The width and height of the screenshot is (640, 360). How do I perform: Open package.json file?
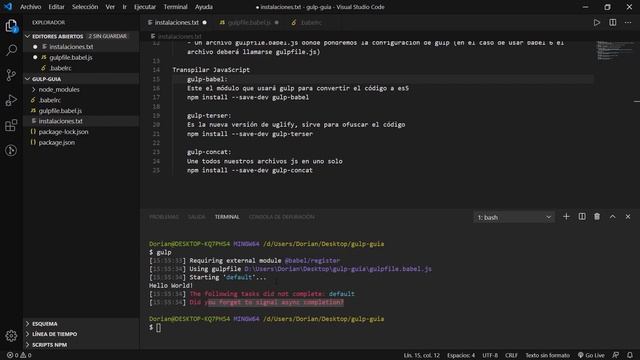tap(81, 142)
